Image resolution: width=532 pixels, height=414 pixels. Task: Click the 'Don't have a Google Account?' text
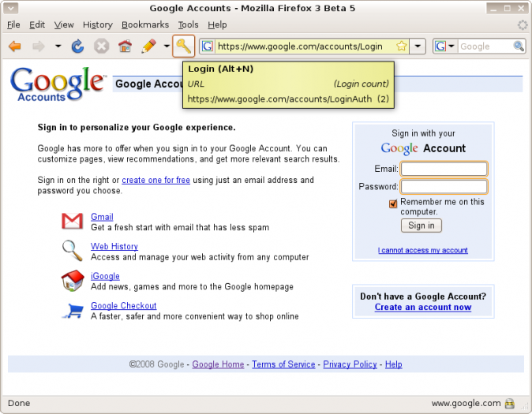pyautogui.click(x=423, y=297)
